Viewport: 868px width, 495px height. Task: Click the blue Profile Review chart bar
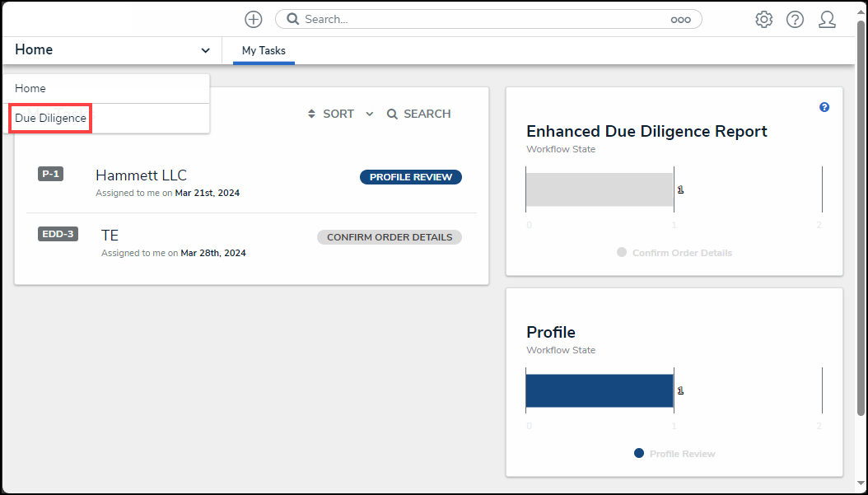(x=600, y=390)
